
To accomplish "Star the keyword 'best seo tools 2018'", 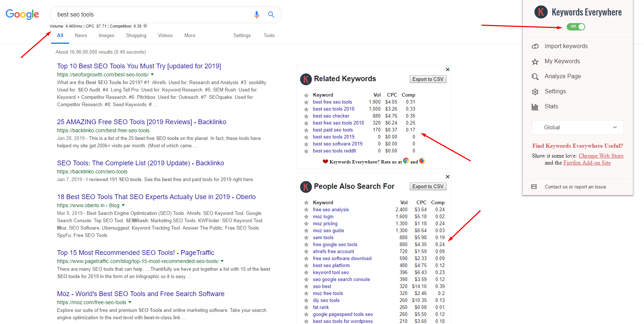I will 306,109.
